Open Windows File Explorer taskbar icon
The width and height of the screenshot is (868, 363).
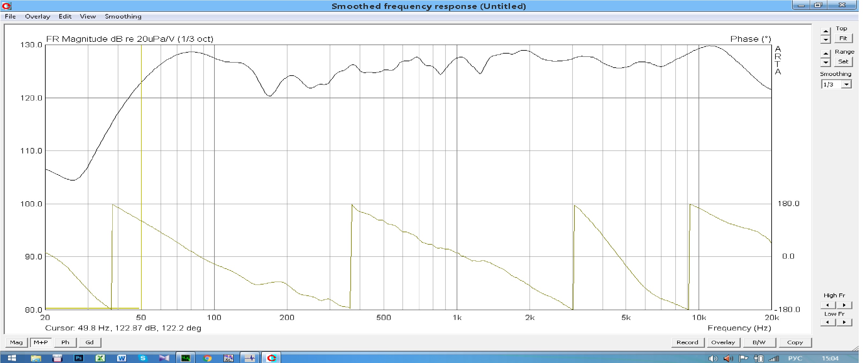[36, 358]
